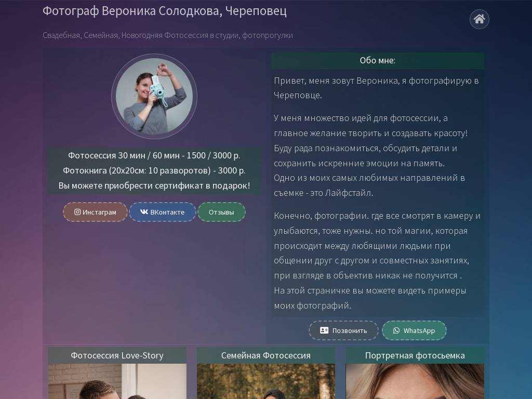
Task: Click the Позвонить button
Action: tap(343, 330)
